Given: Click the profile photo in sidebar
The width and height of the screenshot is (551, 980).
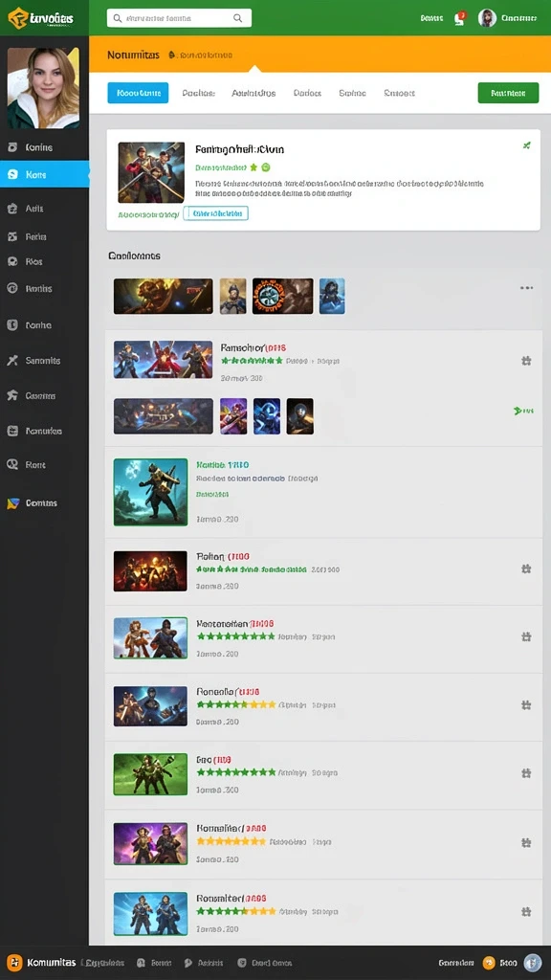Looking at the screenshot, I should (43, 88).
